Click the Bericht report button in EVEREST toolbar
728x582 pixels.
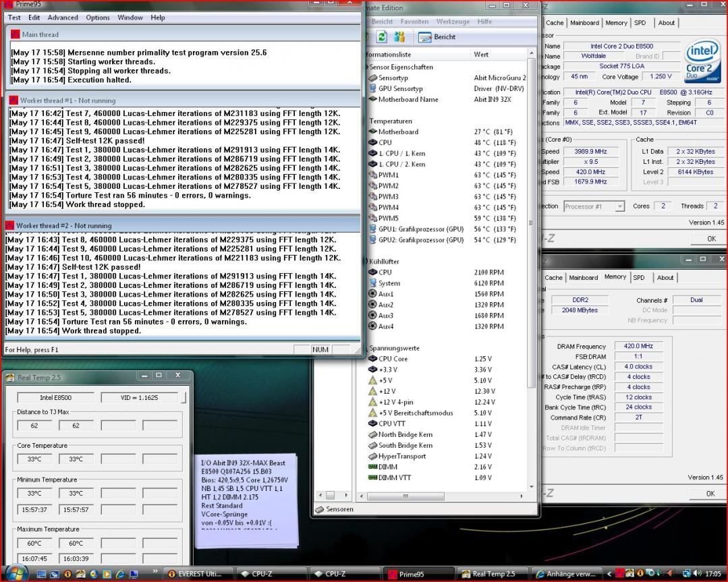[x=437, y=37]
